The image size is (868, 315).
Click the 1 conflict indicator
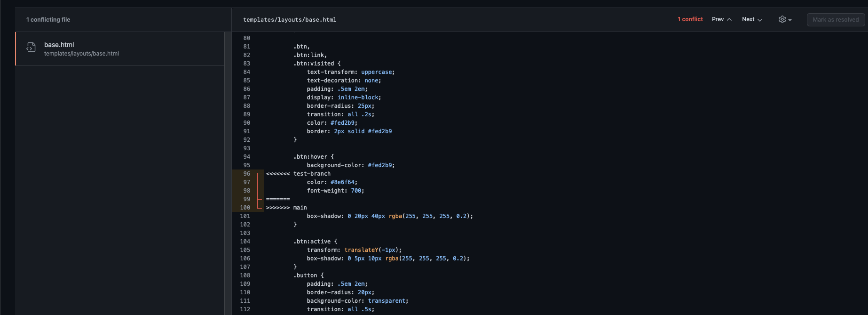click(x=690, y=19)
